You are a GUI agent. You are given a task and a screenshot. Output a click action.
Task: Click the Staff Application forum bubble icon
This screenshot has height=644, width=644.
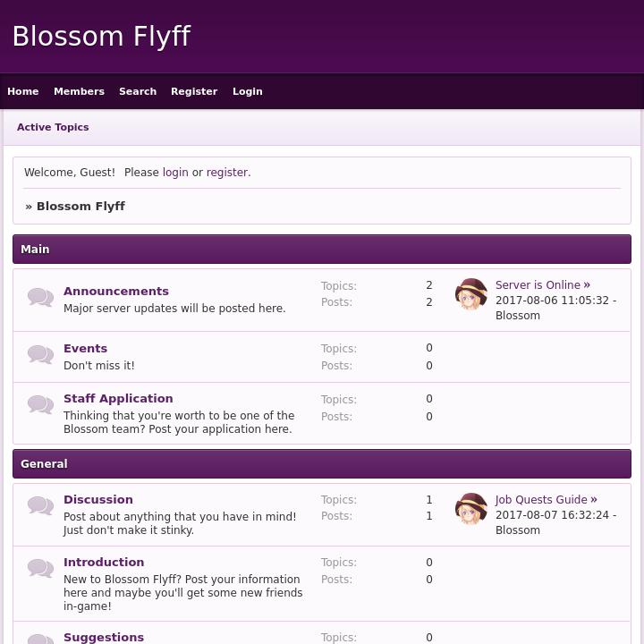40,405
